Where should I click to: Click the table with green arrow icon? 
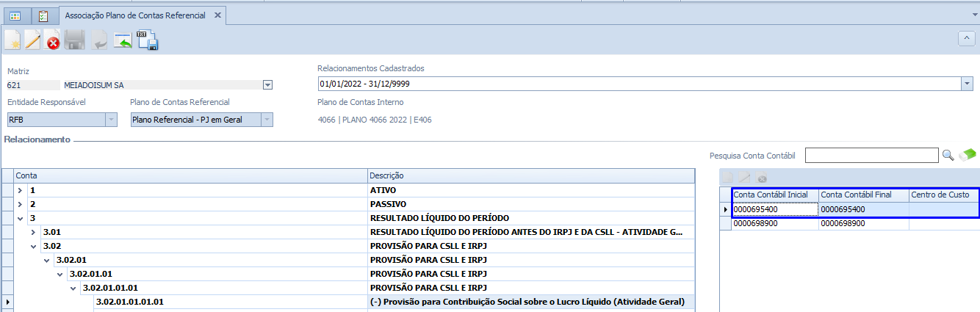122,42
